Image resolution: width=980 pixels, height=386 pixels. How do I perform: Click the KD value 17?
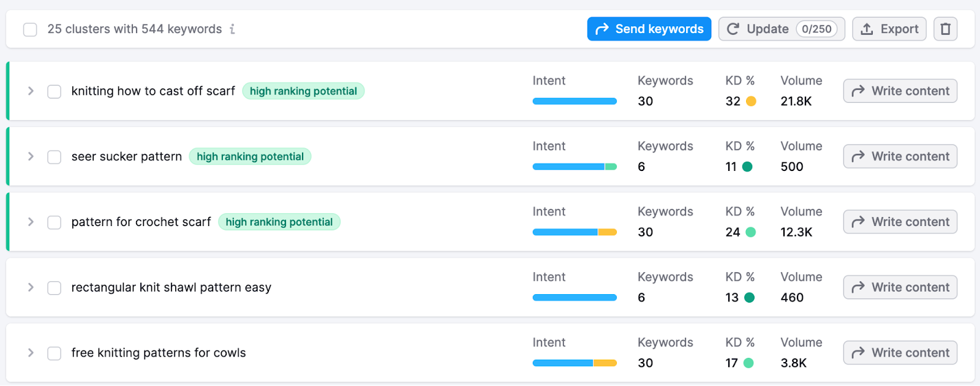(732, 363)
